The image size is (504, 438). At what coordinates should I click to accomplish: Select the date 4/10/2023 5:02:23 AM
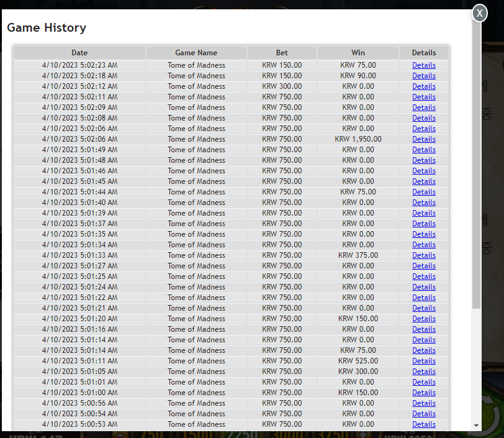[x=79, y=65]
